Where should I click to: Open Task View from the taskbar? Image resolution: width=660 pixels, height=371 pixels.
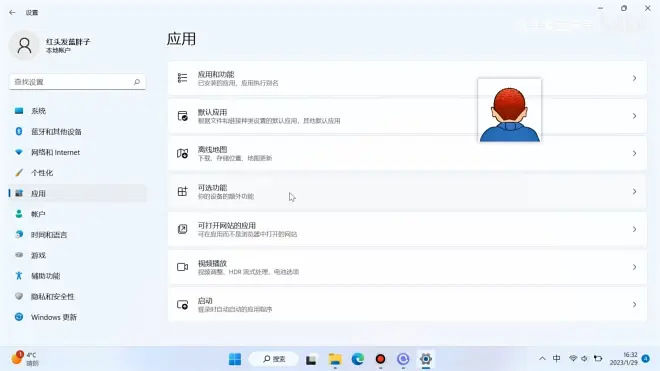(311, 359)
